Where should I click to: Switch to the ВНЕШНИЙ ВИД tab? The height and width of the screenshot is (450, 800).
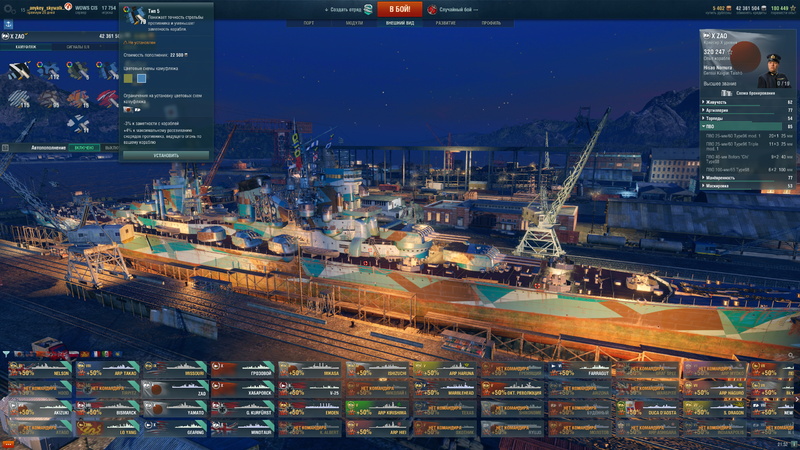click(x=399, y=23)
